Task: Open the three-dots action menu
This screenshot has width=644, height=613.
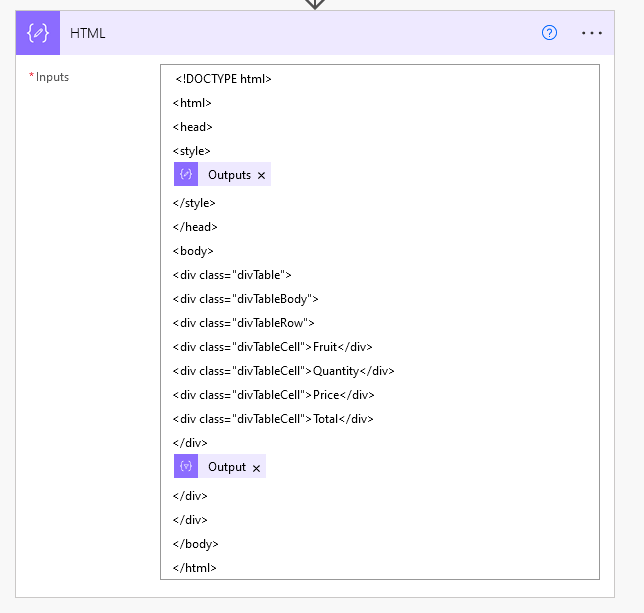Action: click(x=592, y=33)
